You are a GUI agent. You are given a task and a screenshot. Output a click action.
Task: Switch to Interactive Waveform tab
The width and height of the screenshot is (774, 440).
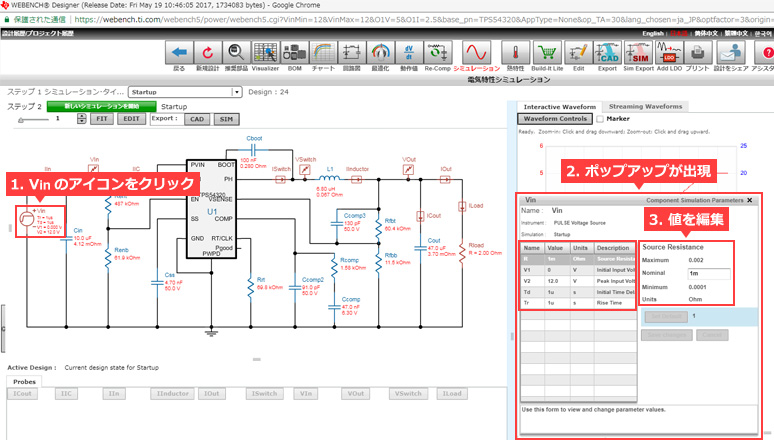click(x=559, y=107)
